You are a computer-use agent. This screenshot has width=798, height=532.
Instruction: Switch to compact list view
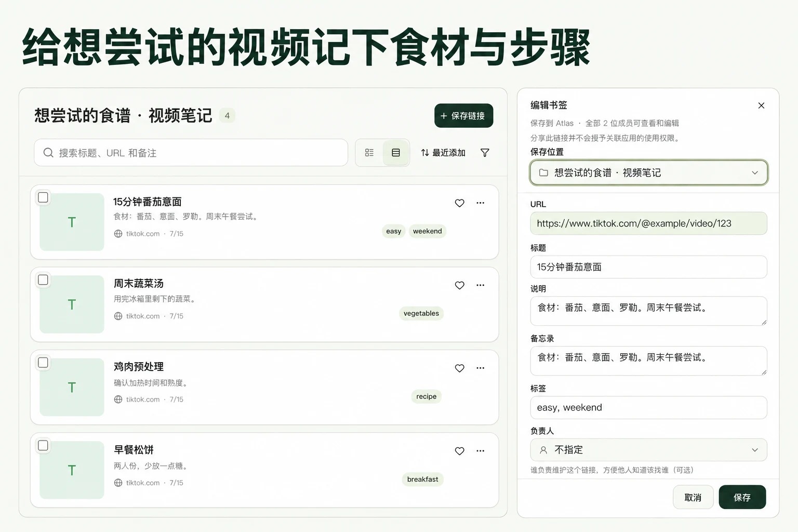pyautogui.click(x=369, y=153)
